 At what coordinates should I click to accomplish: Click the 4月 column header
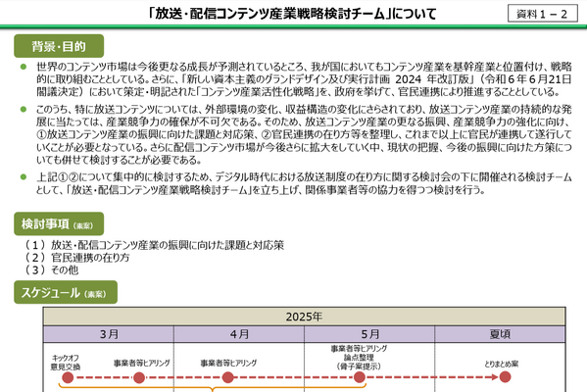click(x=239, y=334)
